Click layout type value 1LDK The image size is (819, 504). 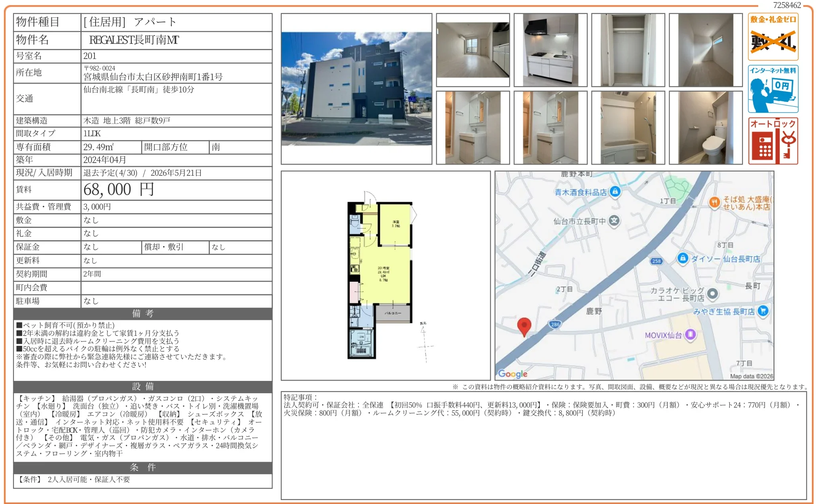click(x=92, y=133)
